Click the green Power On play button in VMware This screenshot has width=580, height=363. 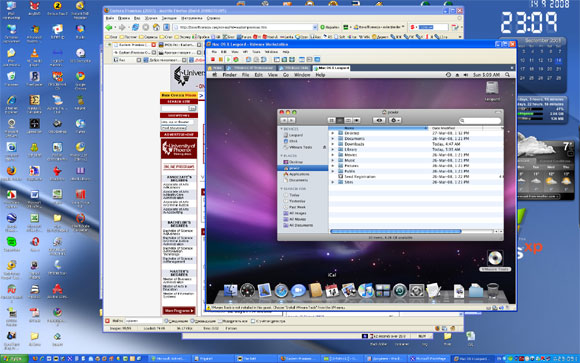228,60
